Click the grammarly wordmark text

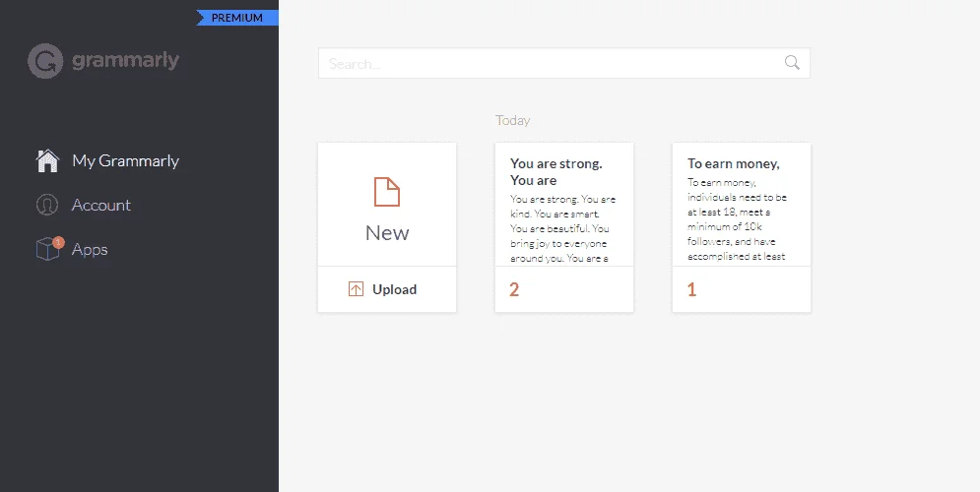[x=126, y=61]
